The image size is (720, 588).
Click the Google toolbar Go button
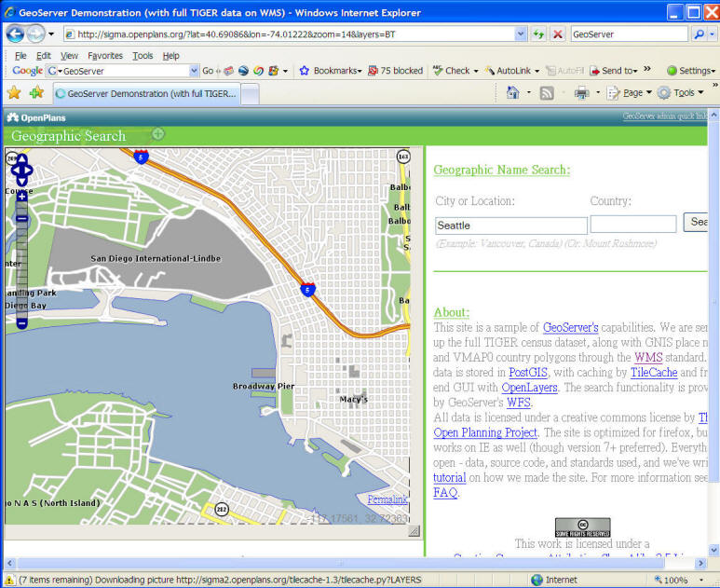click(x=208, y=71)
